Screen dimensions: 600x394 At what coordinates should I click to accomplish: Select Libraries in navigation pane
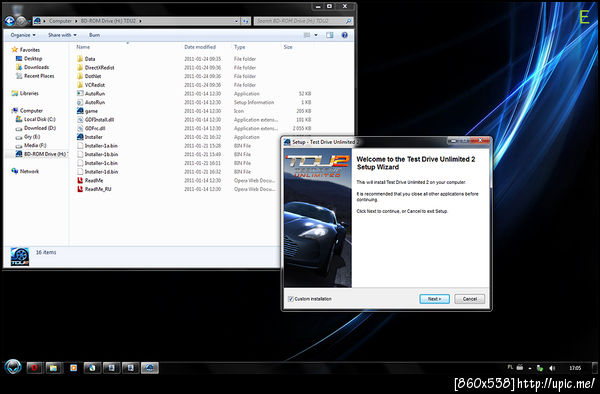tap(29, 93)
